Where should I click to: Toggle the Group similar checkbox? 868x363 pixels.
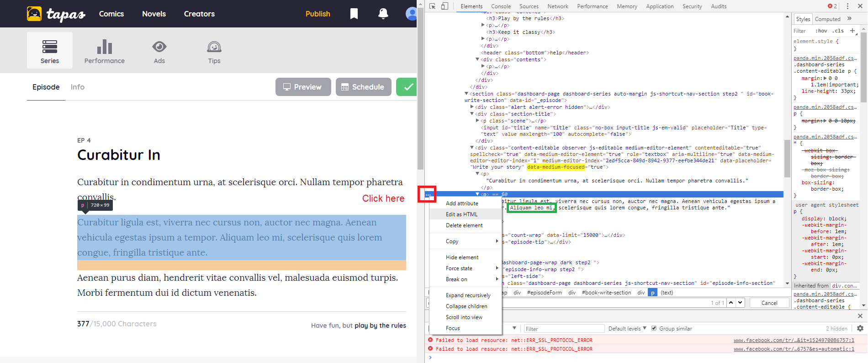click(x=654, y=328)
